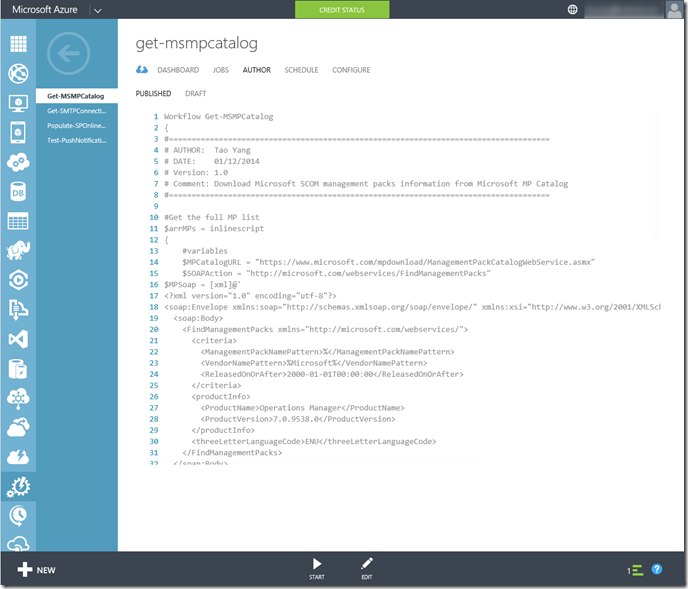Click the VendorNamePattern XML line

pyautogui.click(x=314, y=363)
